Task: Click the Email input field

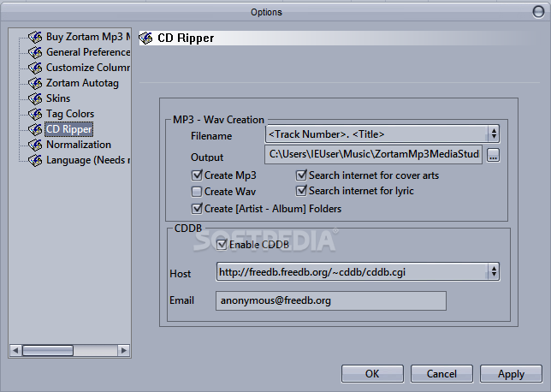Action: (331, 300)
